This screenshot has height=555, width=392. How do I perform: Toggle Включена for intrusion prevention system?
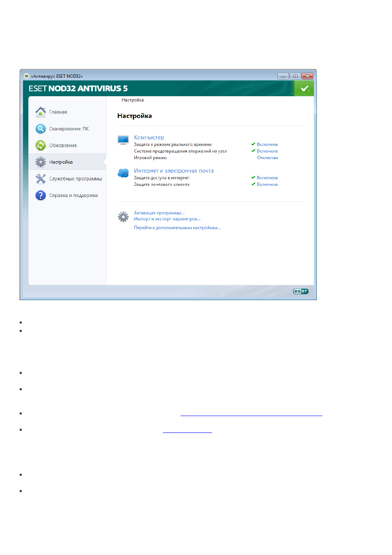267,151
